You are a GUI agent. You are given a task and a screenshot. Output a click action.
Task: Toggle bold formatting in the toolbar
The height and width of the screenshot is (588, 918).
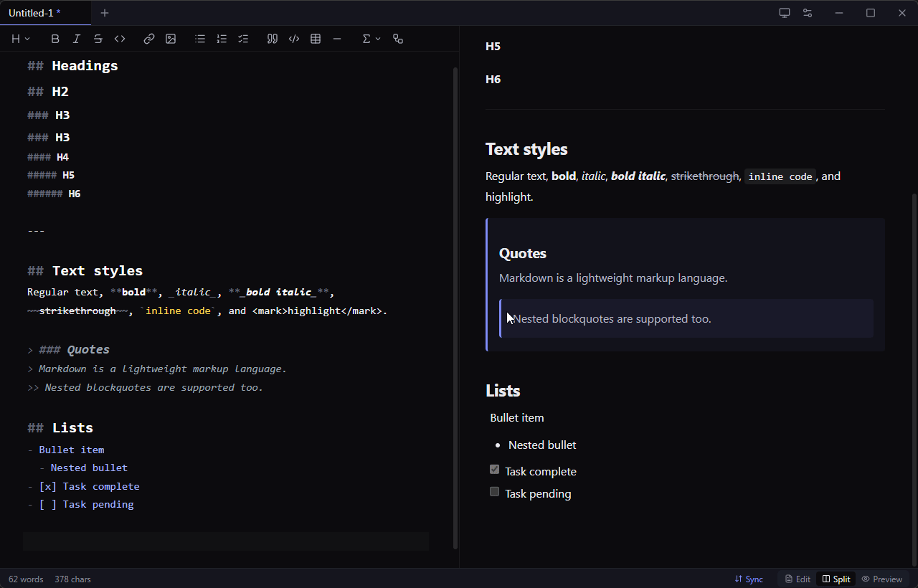[55, 39]
